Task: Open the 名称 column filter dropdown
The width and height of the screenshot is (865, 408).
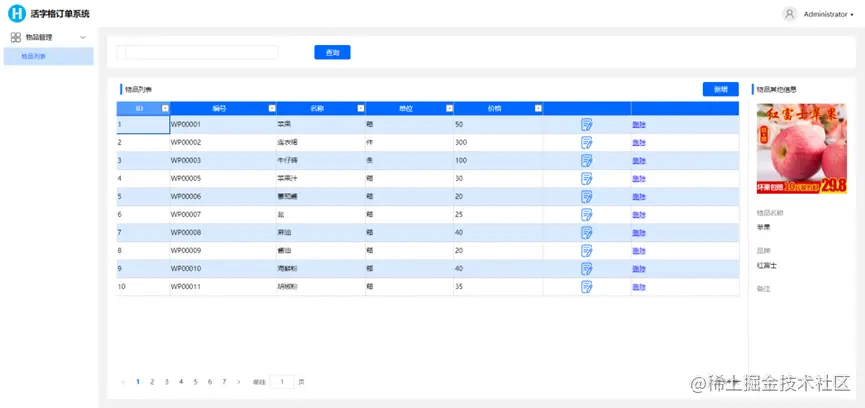Action: pos(361,109)
